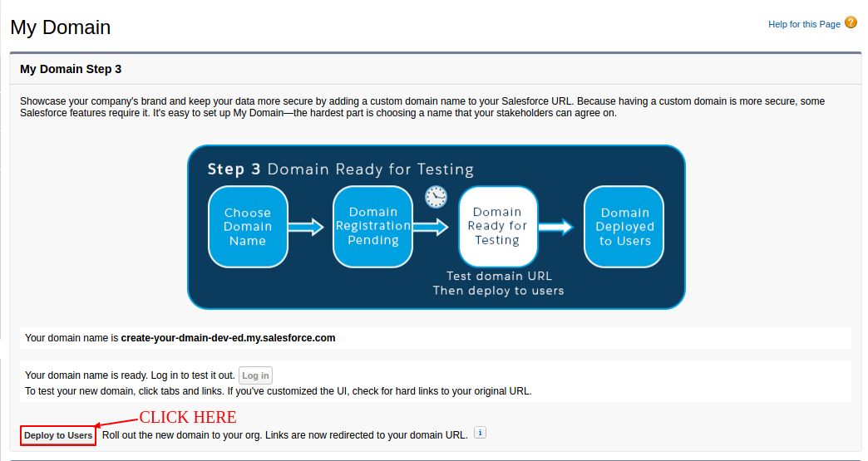Click the arrow after Choose Domain Name
This screenshot has width=868, height=461.
[305, 227]
